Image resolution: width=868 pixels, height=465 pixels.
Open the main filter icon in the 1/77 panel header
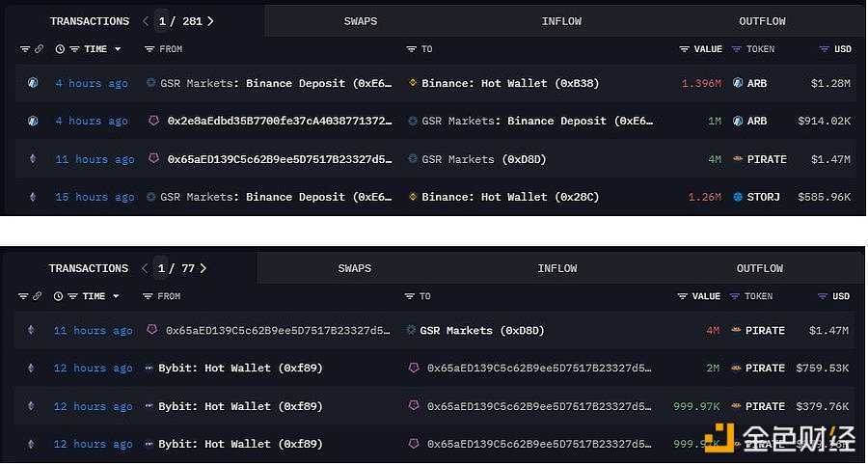tap(23, 297)
